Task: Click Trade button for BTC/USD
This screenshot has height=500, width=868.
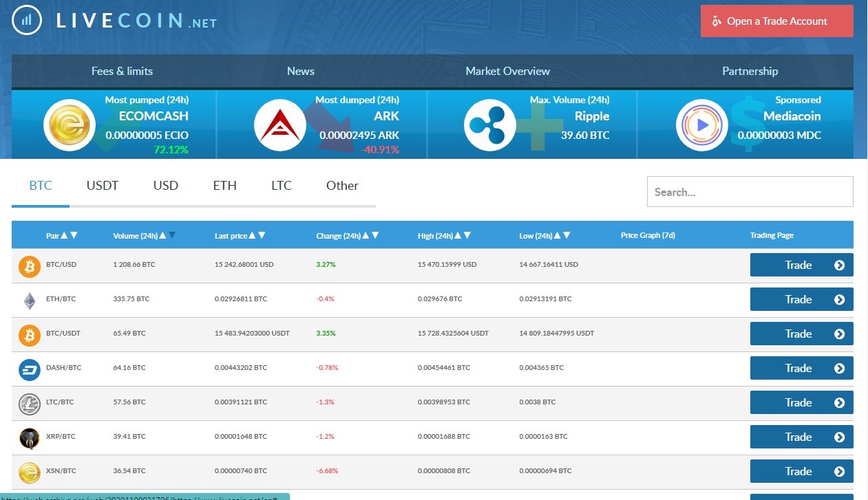Action: point(802,265)
